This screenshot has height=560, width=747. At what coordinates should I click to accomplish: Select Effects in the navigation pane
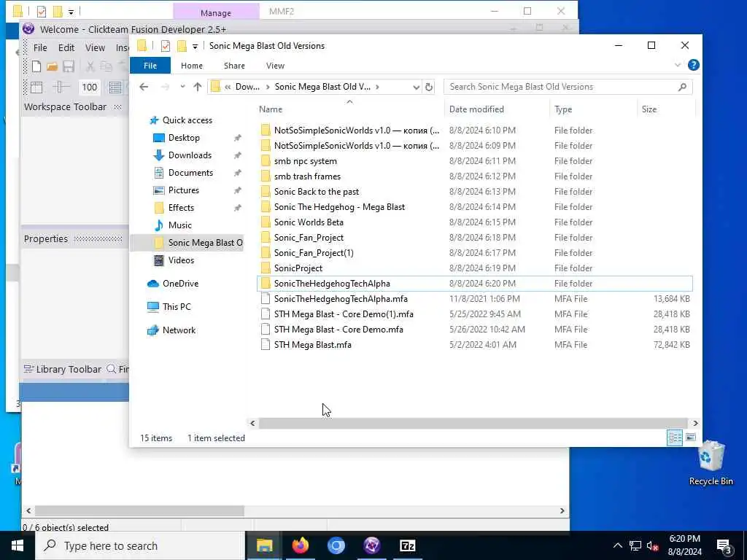coord(181,208)
